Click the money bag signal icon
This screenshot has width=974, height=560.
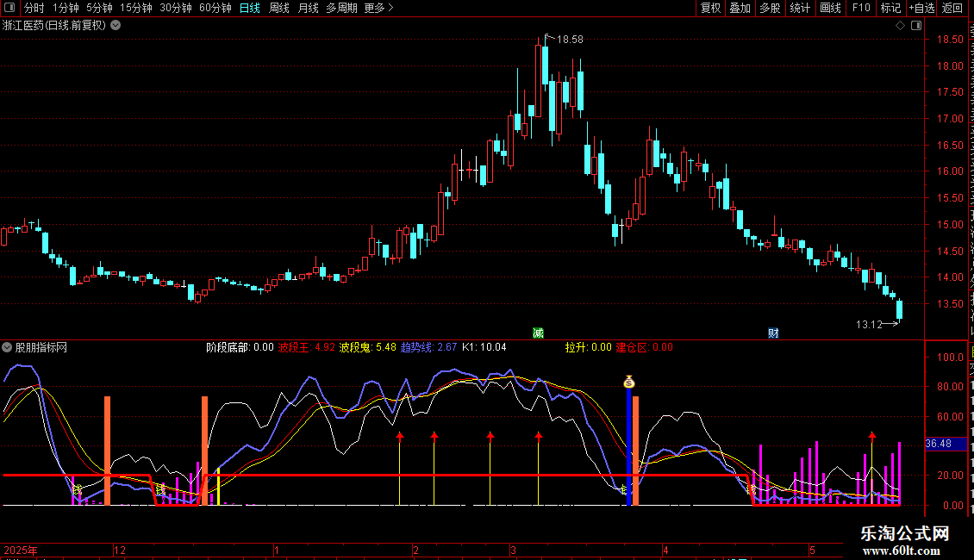pyautogui.click(x=629, y=382)
